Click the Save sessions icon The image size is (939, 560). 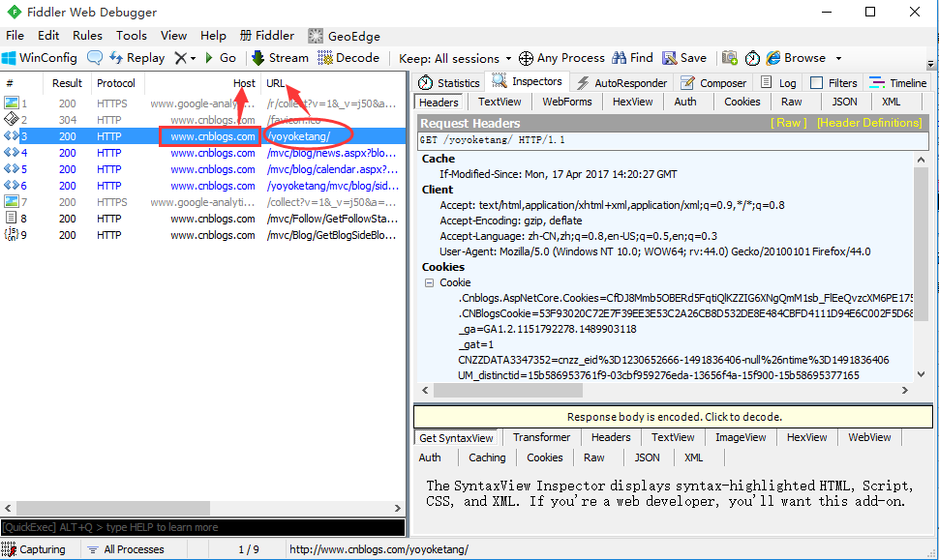[x=670, y=58]
